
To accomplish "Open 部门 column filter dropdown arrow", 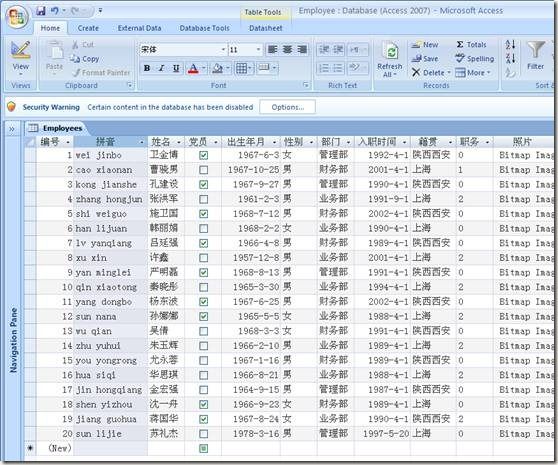I will (x=348, y=142).
